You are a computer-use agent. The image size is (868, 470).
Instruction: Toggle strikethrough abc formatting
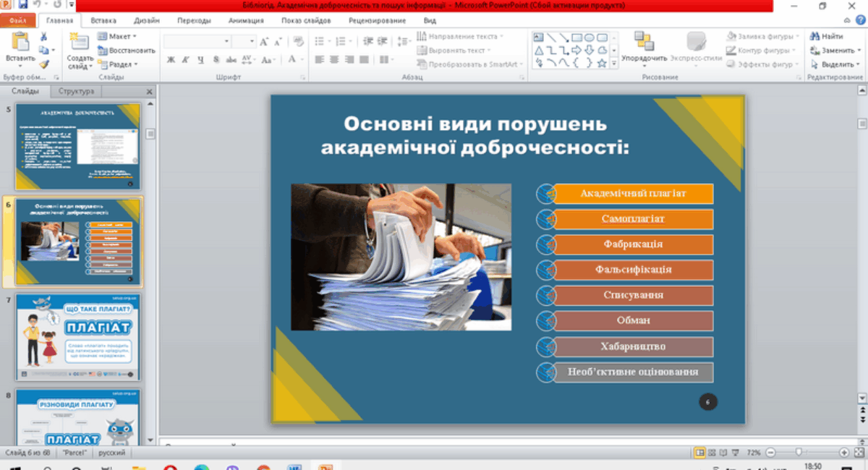pyautogui.click(x=231, y=60)
